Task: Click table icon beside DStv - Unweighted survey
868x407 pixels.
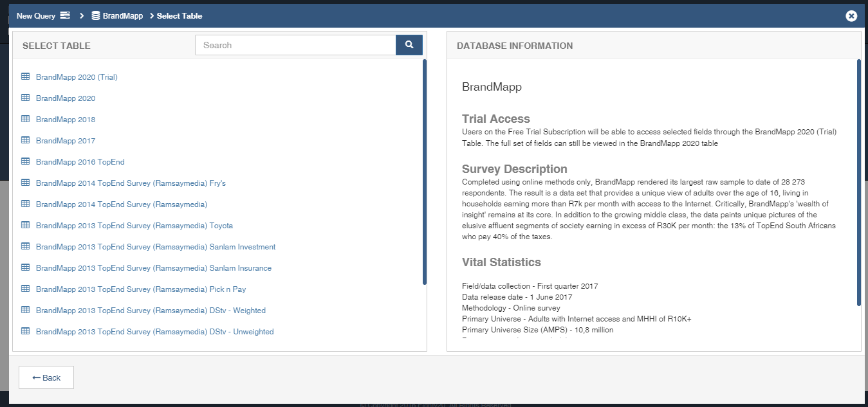Action: (26, 331)
